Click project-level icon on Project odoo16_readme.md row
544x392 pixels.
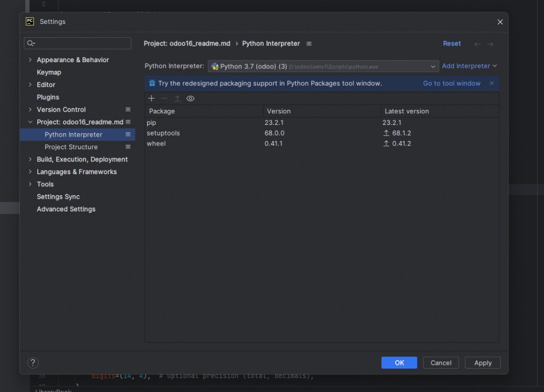(x=128, y=122)
